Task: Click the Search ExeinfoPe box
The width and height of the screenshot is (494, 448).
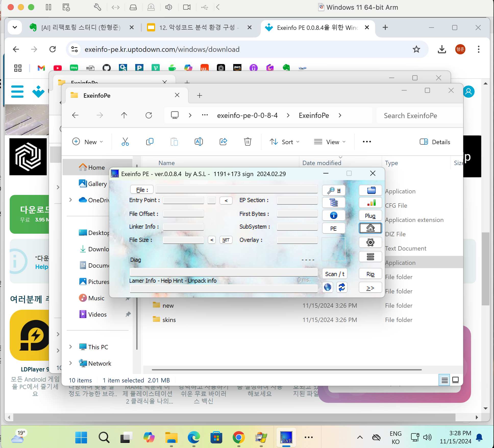Action: point(419,116)
